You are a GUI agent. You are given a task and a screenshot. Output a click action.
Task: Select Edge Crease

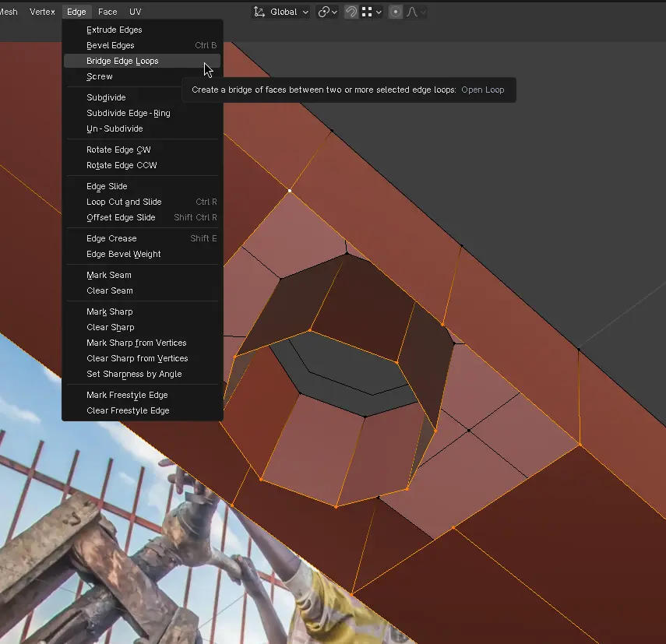143,238
